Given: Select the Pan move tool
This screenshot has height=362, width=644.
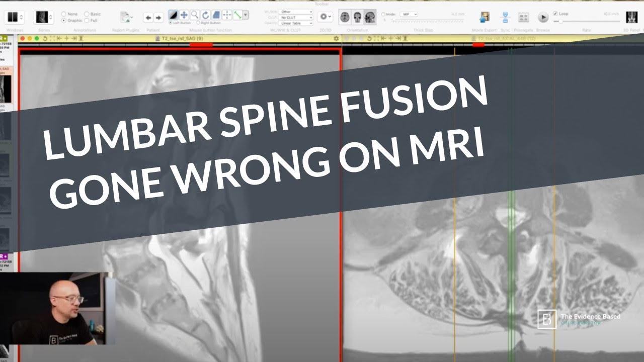Looking at the screenshot, I should coord(184,15).
